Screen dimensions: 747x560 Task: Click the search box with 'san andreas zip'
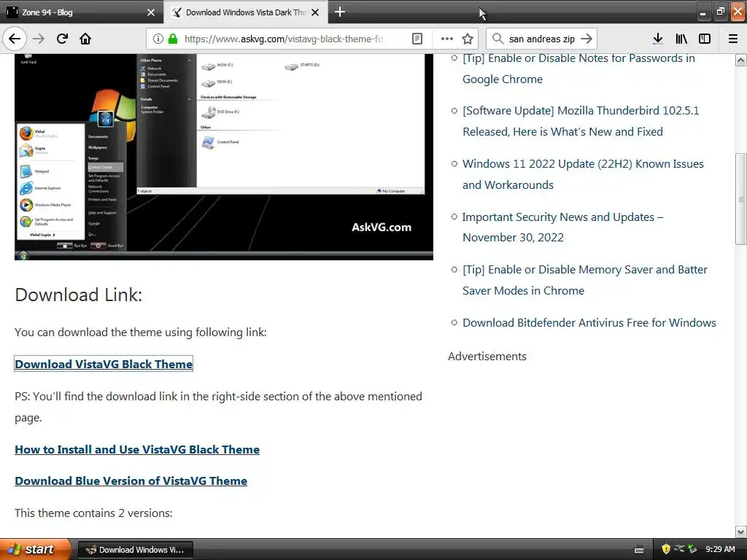[x=542, y=39]
